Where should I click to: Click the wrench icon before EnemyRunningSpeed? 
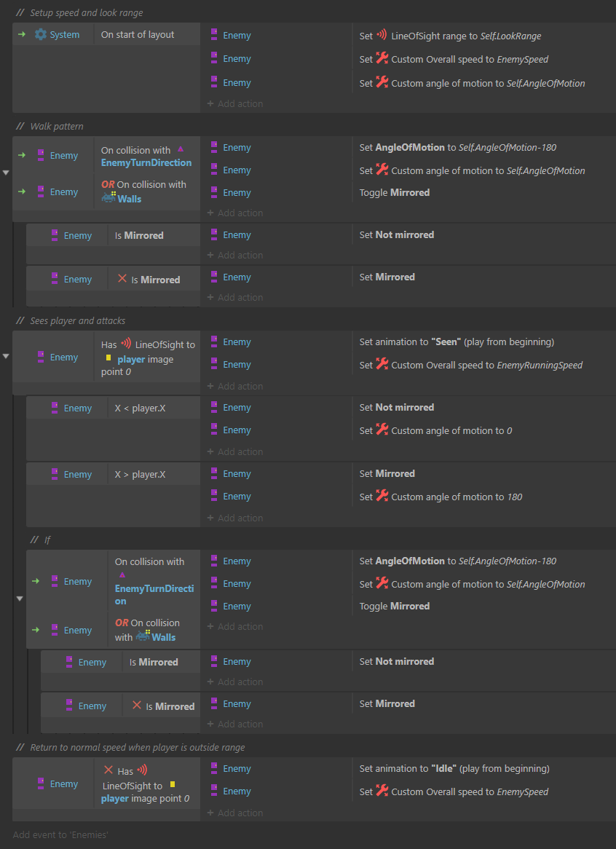coord(382,365)
